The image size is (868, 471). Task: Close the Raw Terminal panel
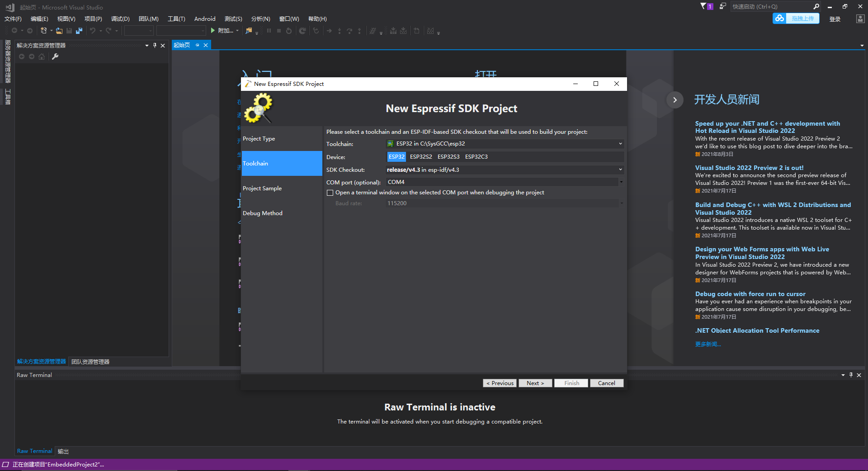(x=859, y=375)
